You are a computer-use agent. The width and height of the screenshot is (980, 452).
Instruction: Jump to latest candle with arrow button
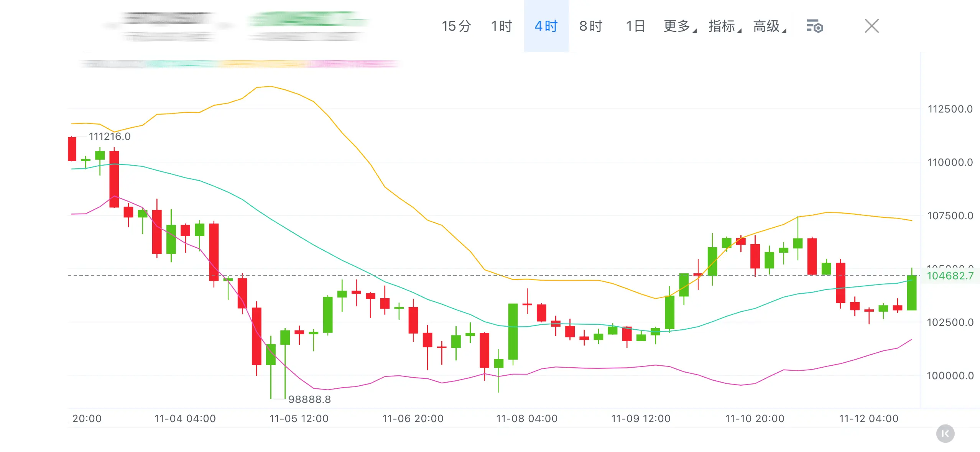(x=945, y=434)
